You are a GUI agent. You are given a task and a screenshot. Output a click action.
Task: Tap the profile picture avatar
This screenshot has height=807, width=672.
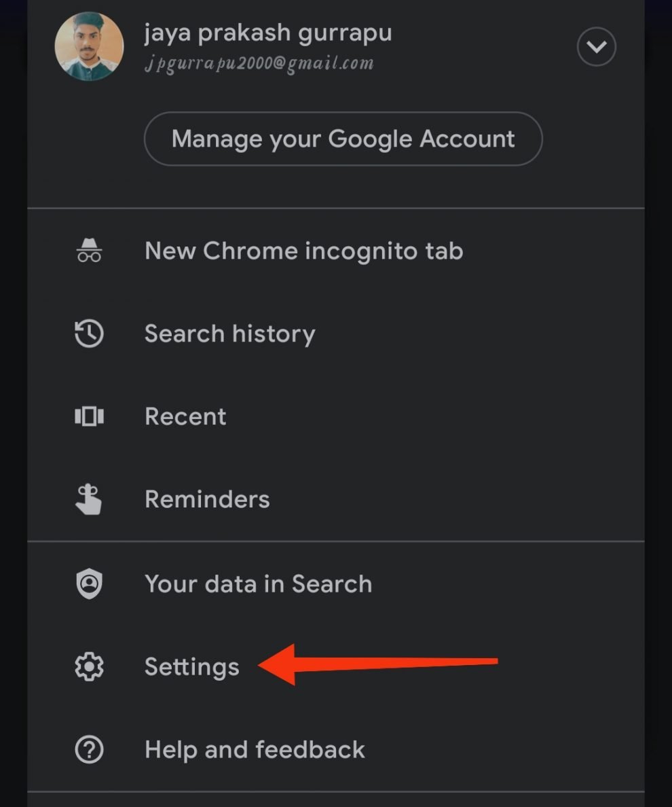tap(89, 47)
